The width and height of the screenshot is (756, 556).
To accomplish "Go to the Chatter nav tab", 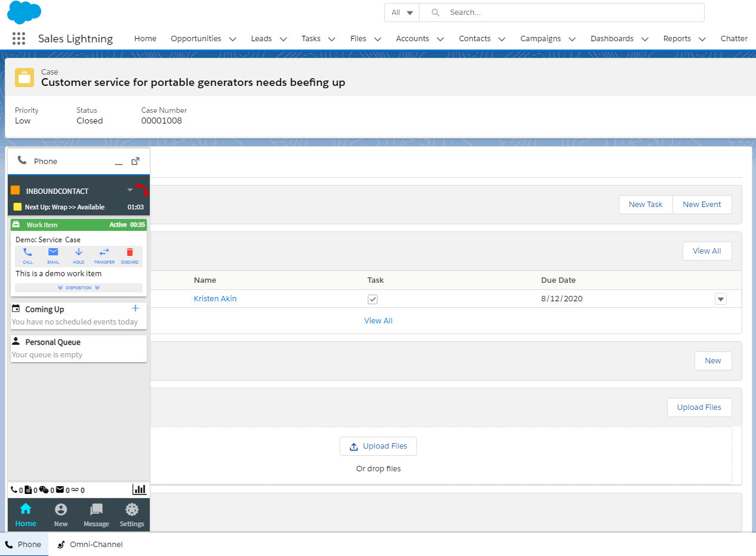I will coord(734,38).
